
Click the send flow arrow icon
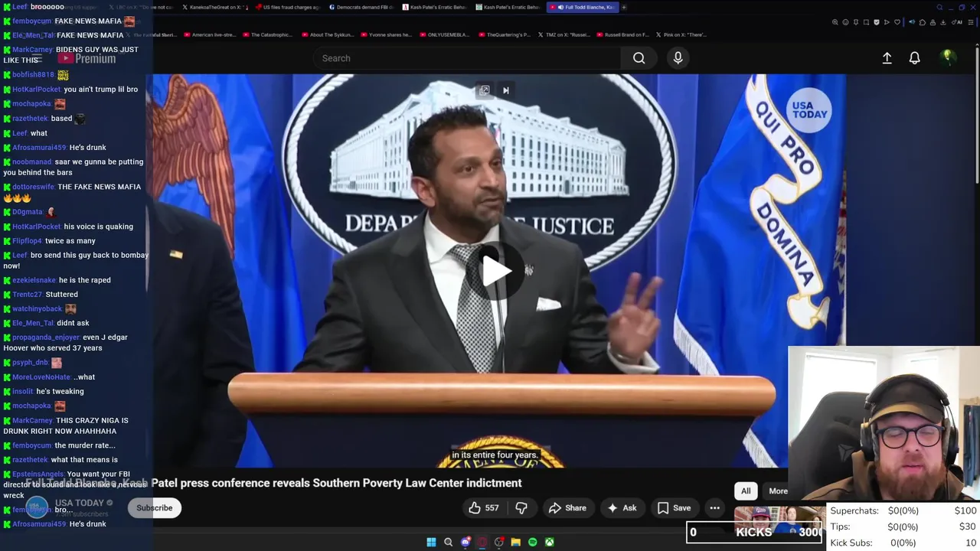pos(887,22)
